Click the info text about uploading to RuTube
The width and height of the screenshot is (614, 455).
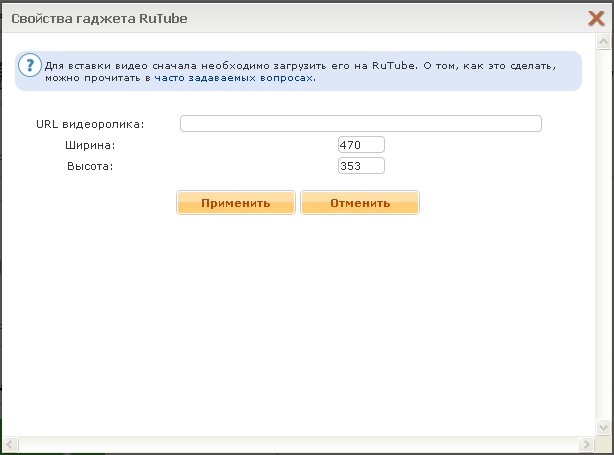click(x=300, y=64)
